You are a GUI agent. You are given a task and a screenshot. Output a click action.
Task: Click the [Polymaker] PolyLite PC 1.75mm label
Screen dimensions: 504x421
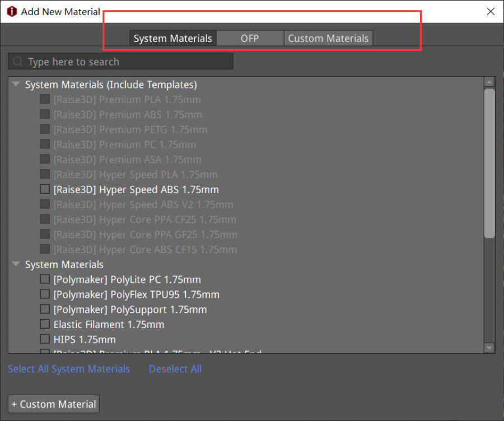coord(127,279)
